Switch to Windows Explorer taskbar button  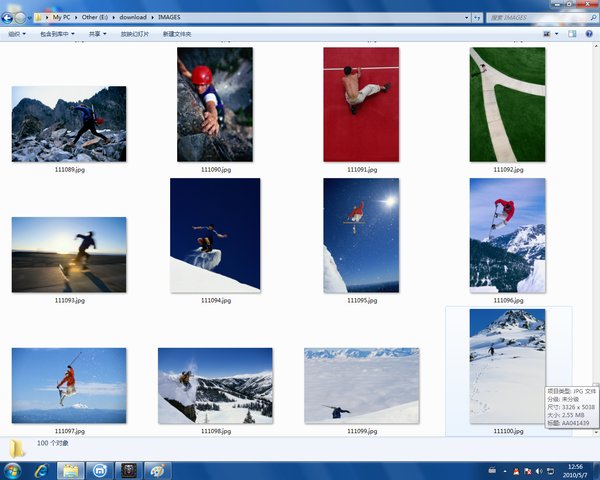coord(70,471)
